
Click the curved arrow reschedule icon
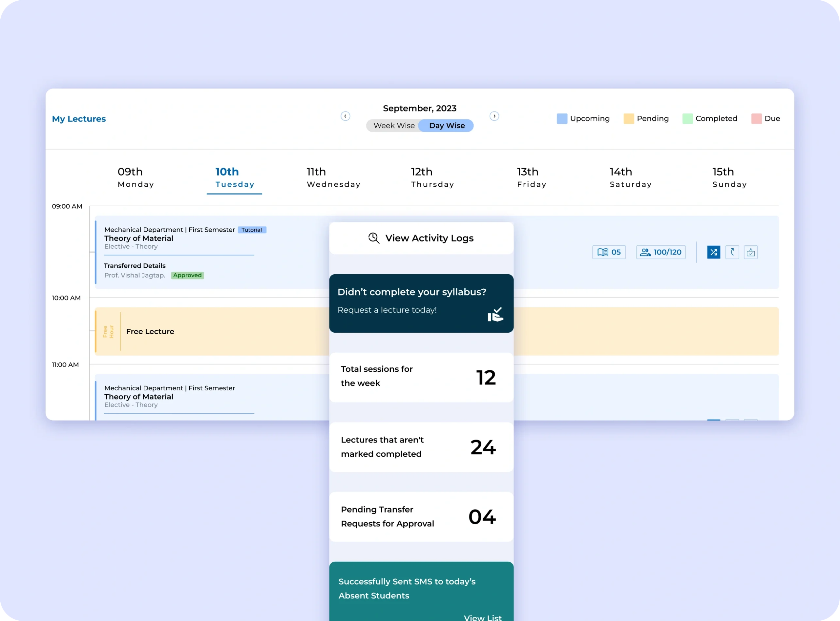click(732, 252)
